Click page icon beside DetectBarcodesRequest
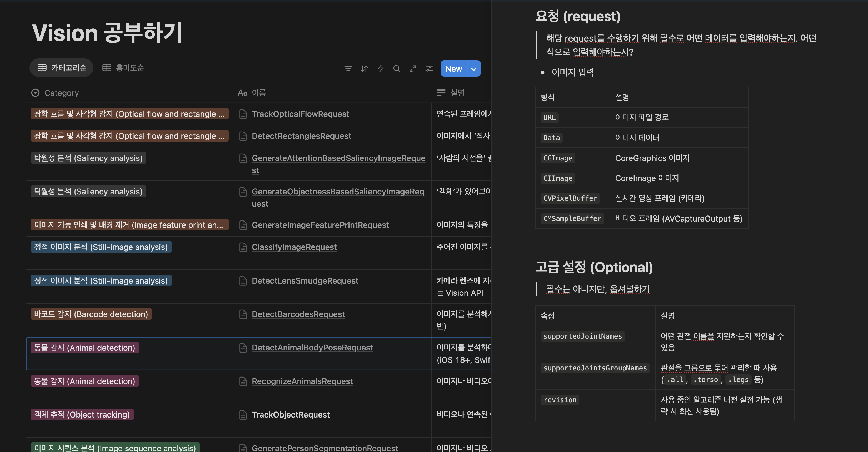The height and width of the screenshot is (452, 868). (x=243, y=314)
